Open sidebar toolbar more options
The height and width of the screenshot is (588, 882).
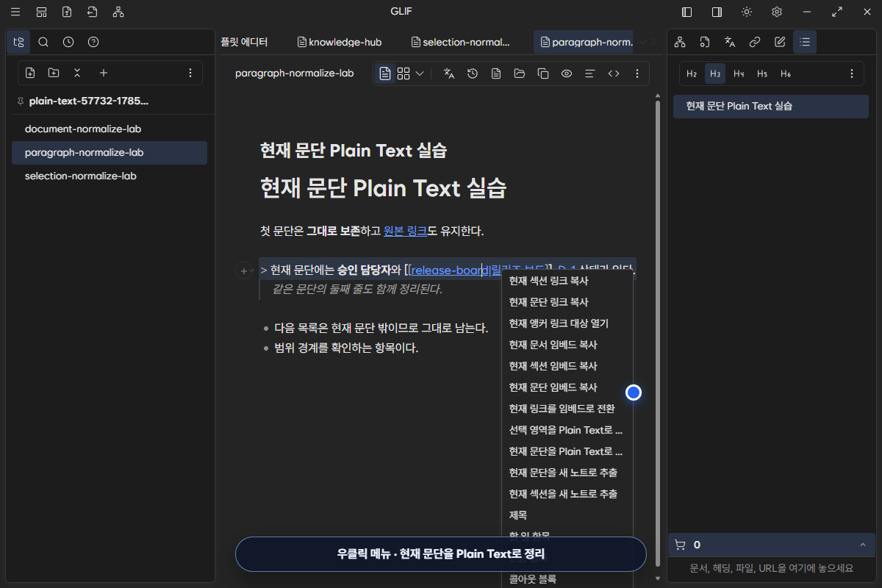[x=190, y=73]
